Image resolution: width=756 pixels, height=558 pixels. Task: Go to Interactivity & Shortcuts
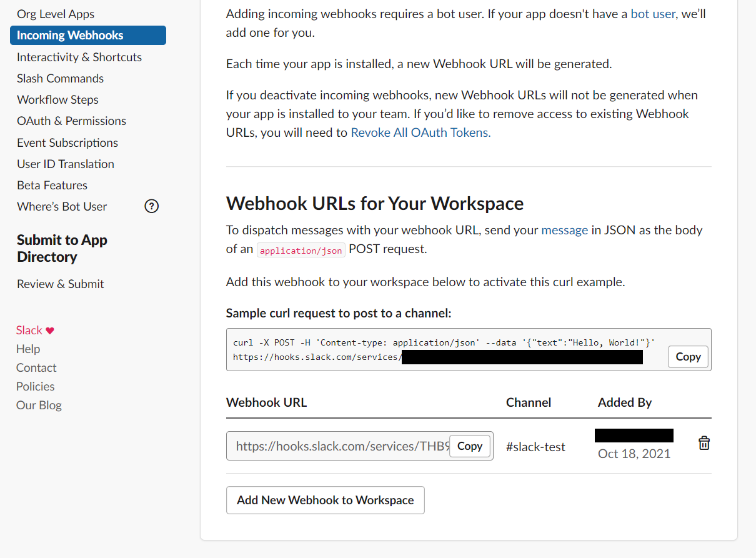79,56
